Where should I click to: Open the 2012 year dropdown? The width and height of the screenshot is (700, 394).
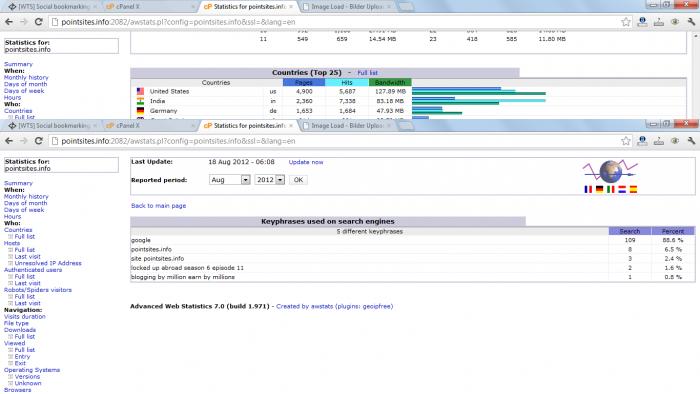click(x=270, y=180)
